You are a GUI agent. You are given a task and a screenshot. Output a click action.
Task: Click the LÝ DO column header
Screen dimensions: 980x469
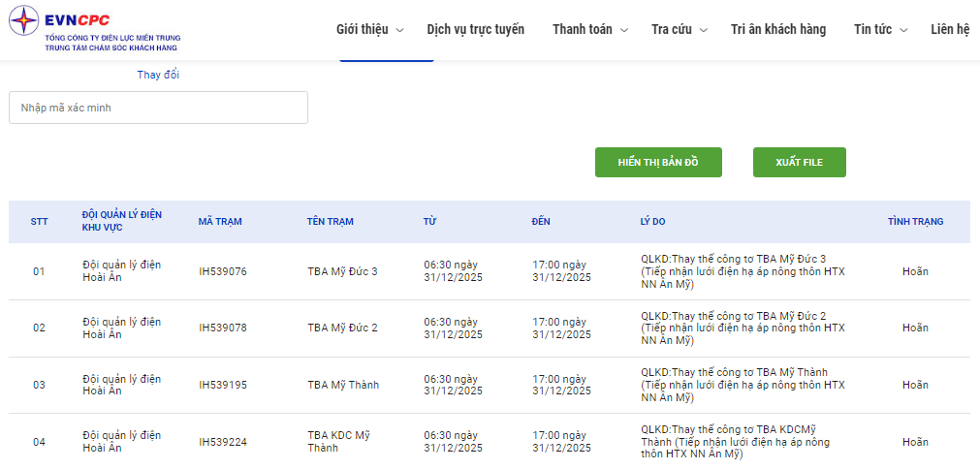653,222
